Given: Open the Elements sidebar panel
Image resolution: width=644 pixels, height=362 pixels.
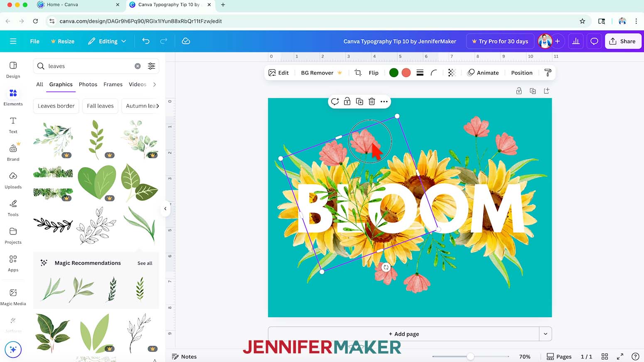Looking at the screenshot, I should [x=13, y=98].
